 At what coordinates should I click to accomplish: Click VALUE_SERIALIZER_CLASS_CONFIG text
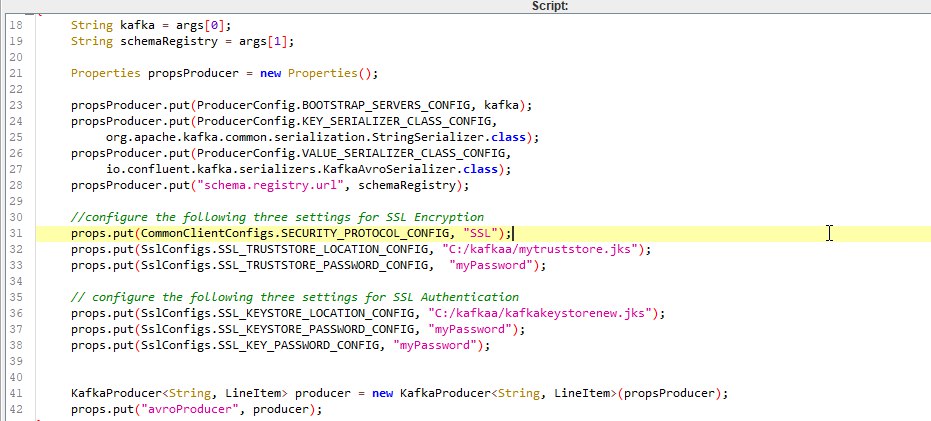pyautogui.click(x=402, y=153)
